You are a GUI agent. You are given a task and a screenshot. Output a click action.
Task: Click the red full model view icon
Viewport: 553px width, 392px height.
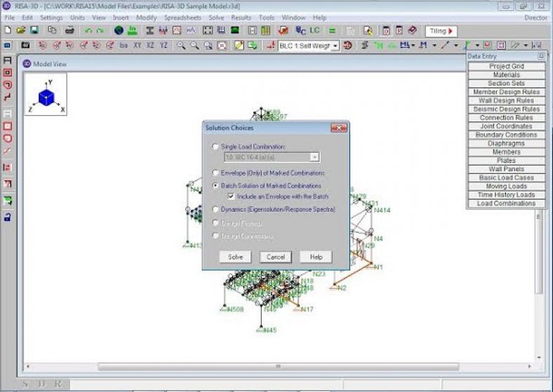(222, 46)
